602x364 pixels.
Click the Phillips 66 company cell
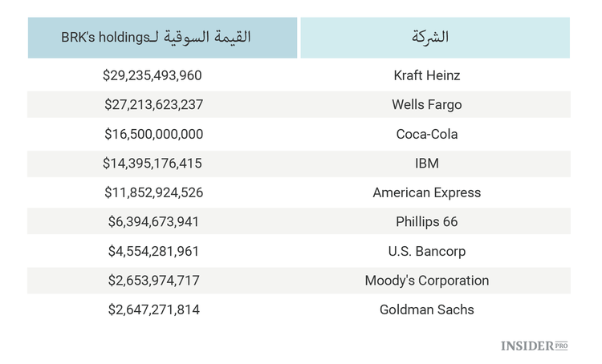pyautogui.click(x=427, y=222)
